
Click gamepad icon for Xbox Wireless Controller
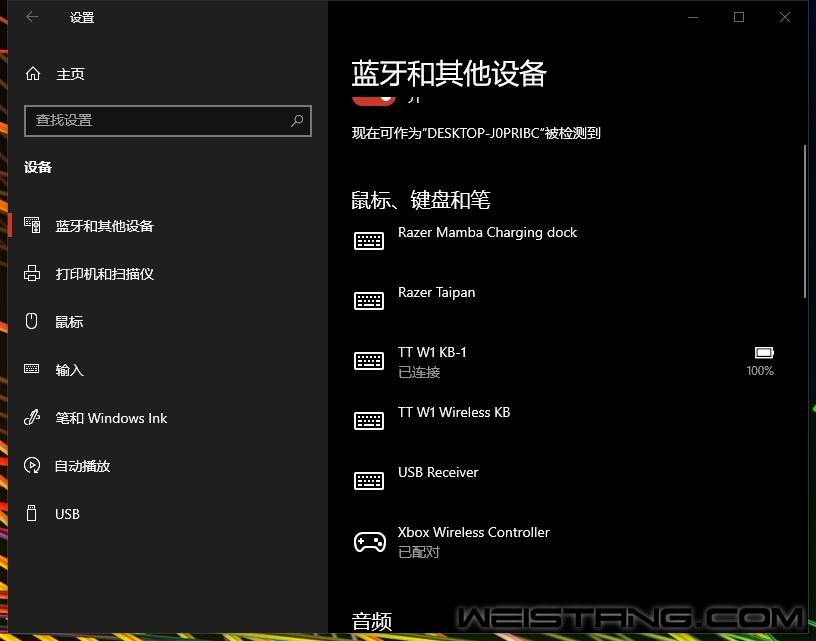tap(370, 542)
